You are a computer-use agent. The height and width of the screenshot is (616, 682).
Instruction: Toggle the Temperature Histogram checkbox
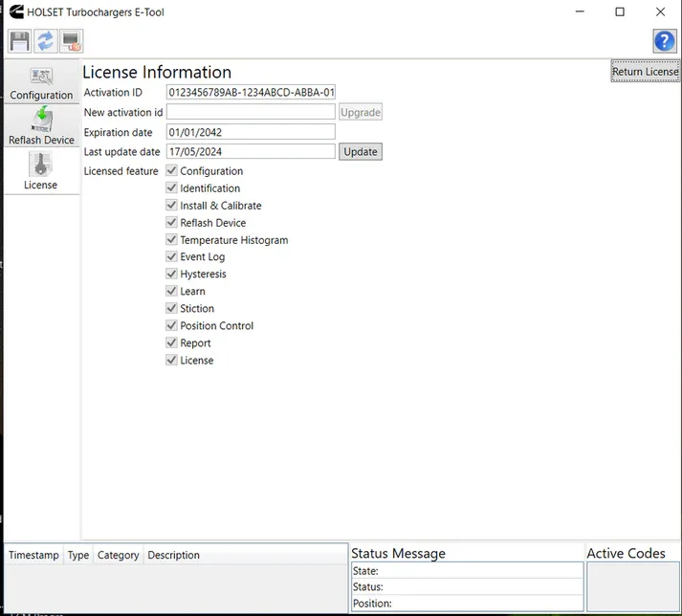pos(172,240)
